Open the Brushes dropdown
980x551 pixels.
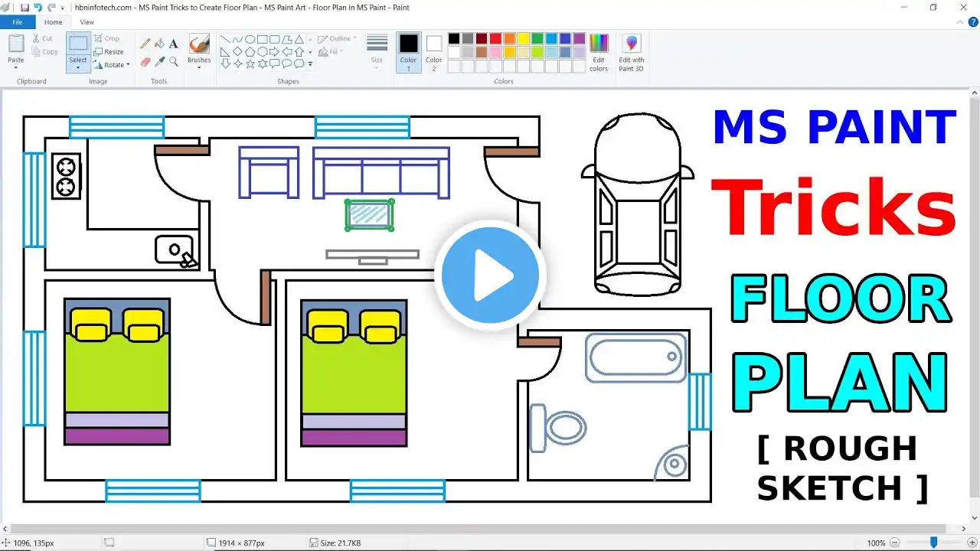point(199,53)
